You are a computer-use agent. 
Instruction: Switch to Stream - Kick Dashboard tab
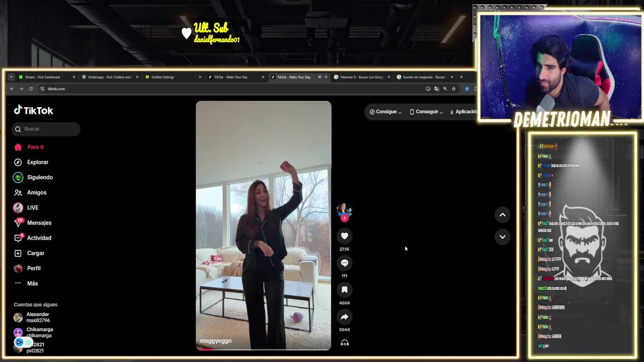tap(46, 77)
